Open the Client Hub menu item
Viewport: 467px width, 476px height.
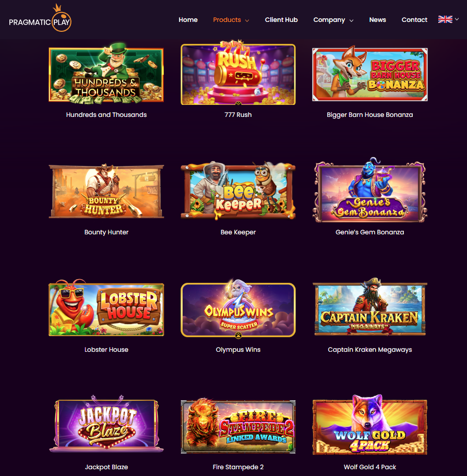coord(281,20)
